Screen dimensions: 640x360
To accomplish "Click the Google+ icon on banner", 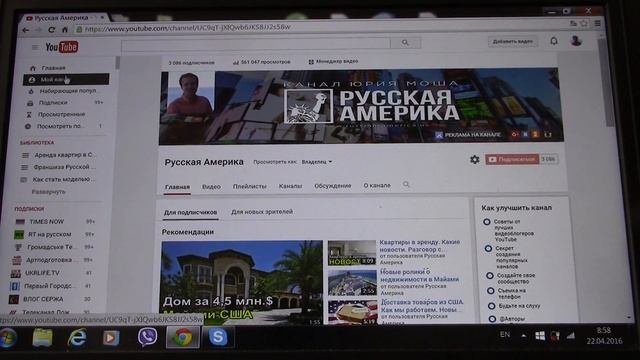I will [x=515, y=134].
